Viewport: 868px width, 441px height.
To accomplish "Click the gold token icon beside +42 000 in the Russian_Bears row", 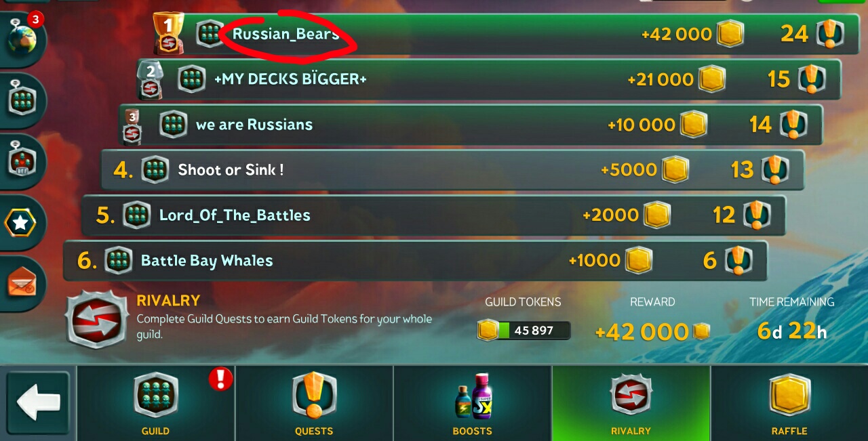I will [x=730, y=33].
